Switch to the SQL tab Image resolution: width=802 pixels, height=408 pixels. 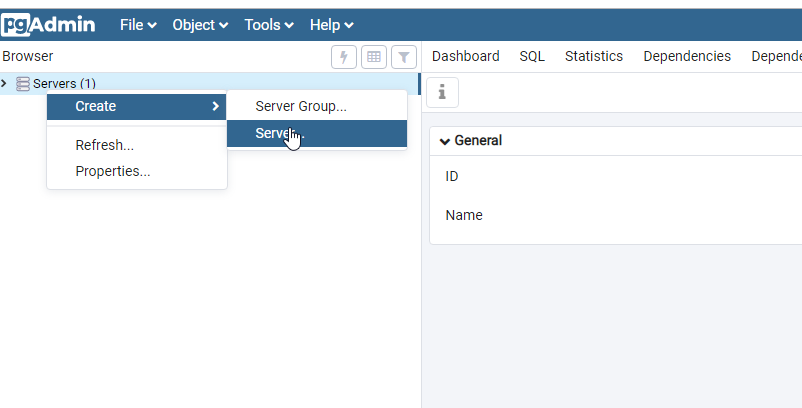(532, 56)
